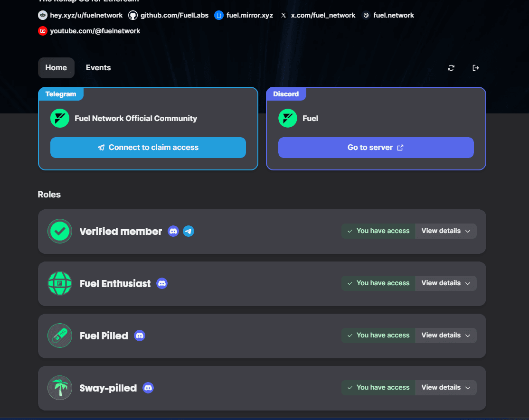Expand View details for Sway-pilled
This screenshot has height=420, width=529.
tap(446, 388)
